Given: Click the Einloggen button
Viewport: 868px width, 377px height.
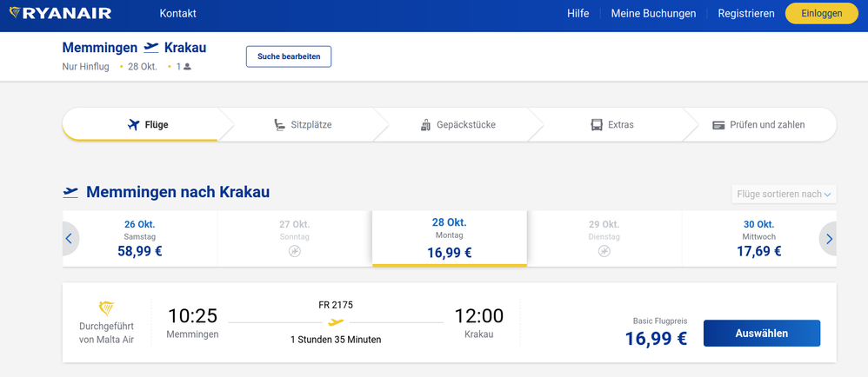Looking at the screenshot, I should point(821,14).
